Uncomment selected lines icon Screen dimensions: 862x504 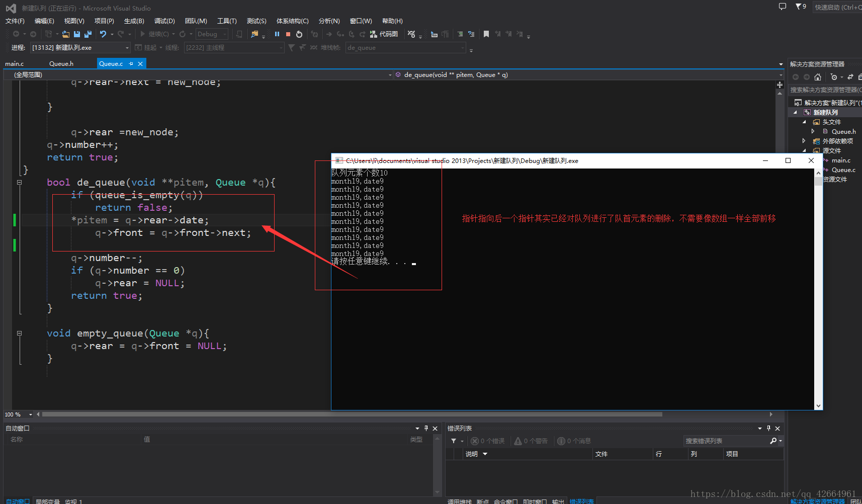click(471, 34)
